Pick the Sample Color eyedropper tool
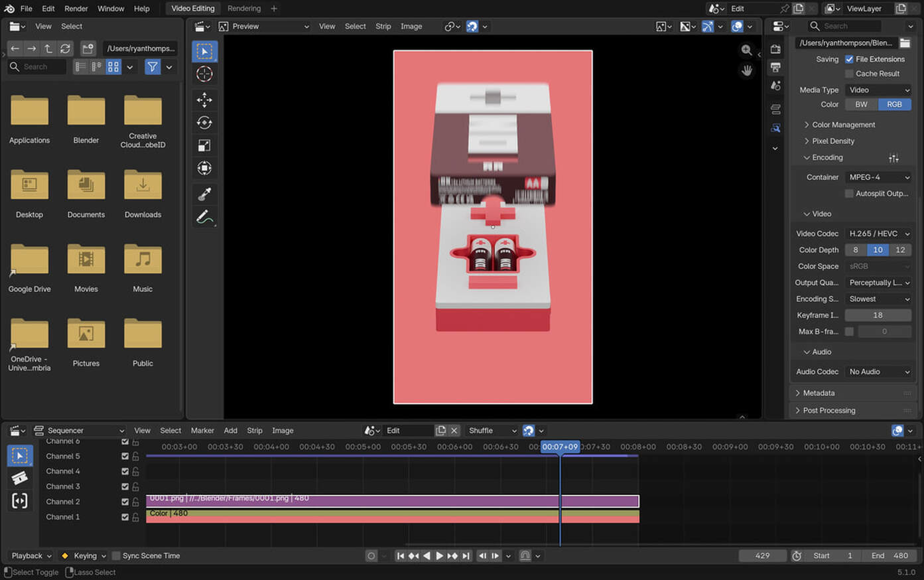This screenshot has height=580, width=924. click(x=204, y=194)
